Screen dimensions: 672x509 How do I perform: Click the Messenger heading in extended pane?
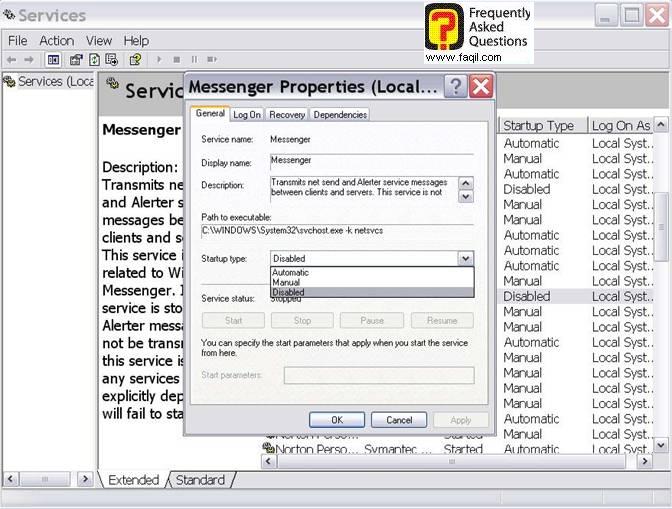click(x=141, y=129)
